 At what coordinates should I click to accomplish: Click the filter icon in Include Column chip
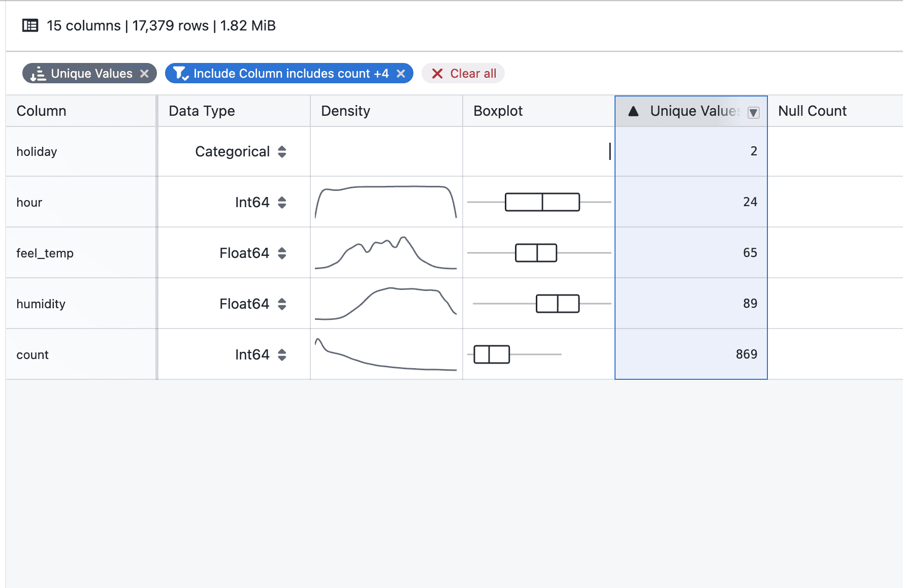(x=180, y=74)
